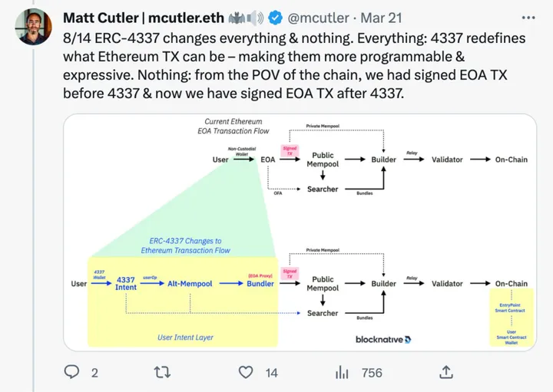The height and width of the screenshot is (392, 553).
Task: Click the Mar 21 timestamp
Action: [382, 17]
